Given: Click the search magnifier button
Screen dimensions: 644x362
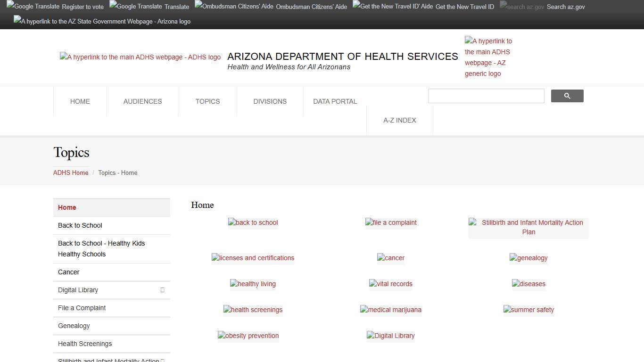Looking at the screenshot, I should tap(567, 96).
